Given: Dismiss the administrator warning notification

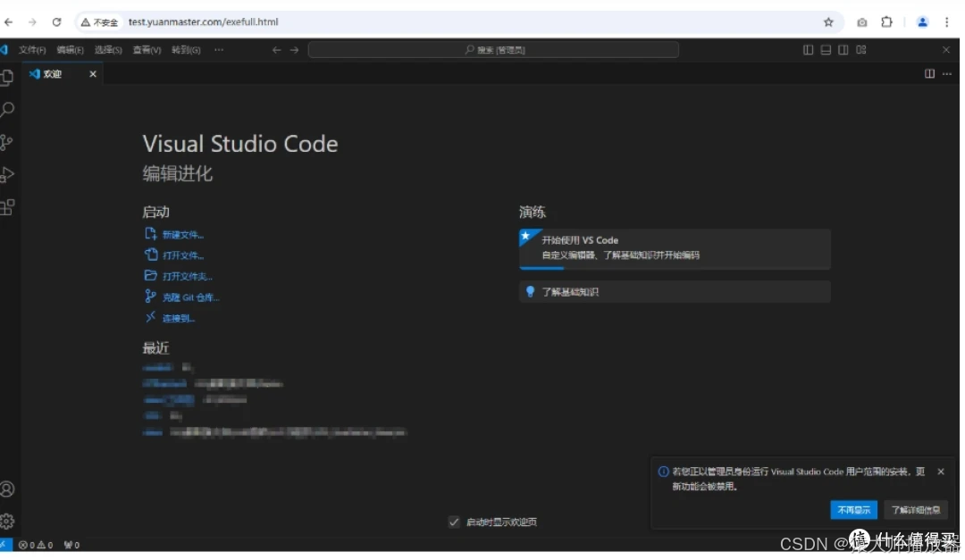Looking at the screenshot, I should (941, 472).
